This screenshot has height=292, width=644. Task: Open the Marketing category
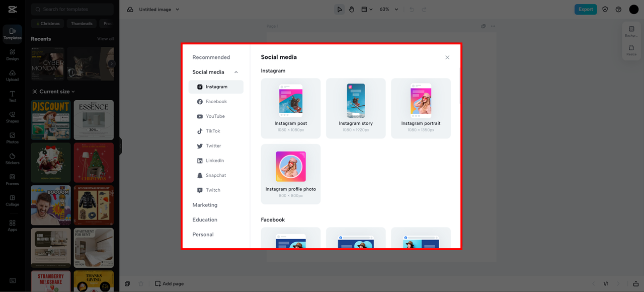click(205, 205)
